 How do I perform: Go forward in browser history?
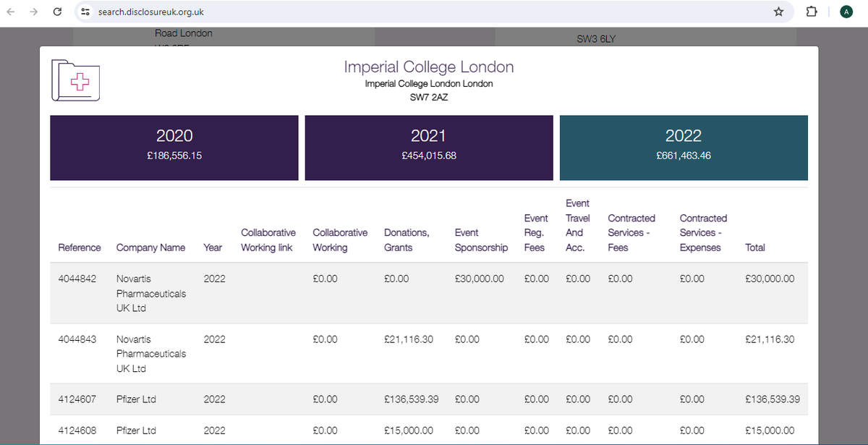pyautogui.click(x=34, y=12)
